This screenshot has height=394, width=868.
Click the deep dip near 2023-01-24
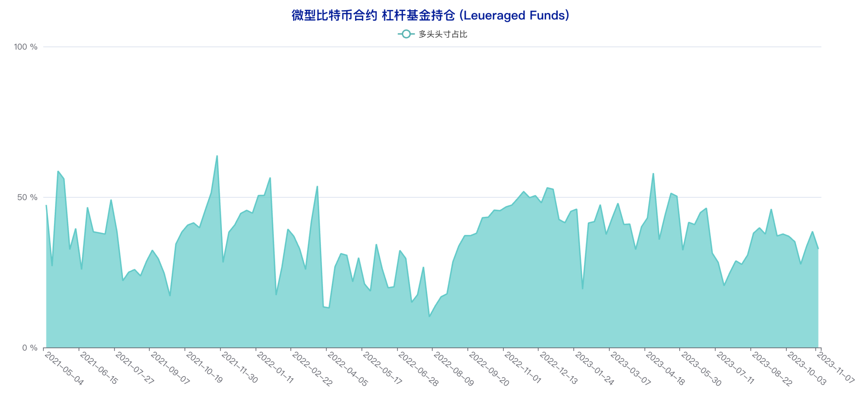pyautogui.click(x=582, y=288)
